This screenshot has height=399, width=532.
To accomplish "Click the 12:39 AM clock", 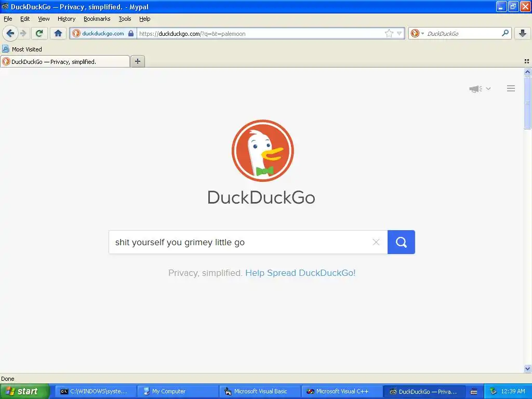I will coord(513,391).
